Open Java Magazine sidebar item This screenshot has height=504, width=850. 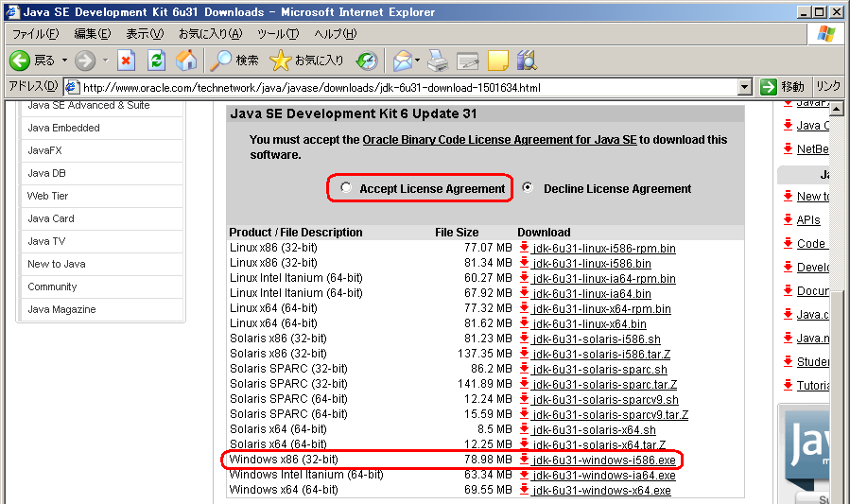(61, 309)
